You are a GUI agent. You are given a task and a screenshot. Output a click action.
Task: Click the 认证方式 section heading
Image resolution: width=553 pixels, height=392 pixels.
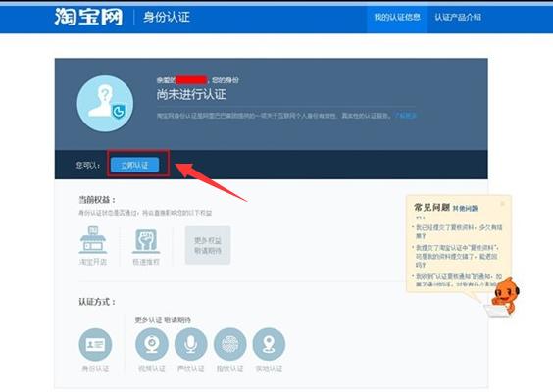point(97,302)
